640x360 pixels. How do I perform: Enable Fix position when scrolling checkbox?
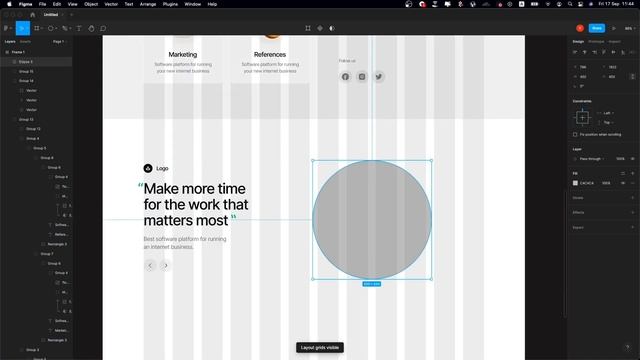point(575,134)
